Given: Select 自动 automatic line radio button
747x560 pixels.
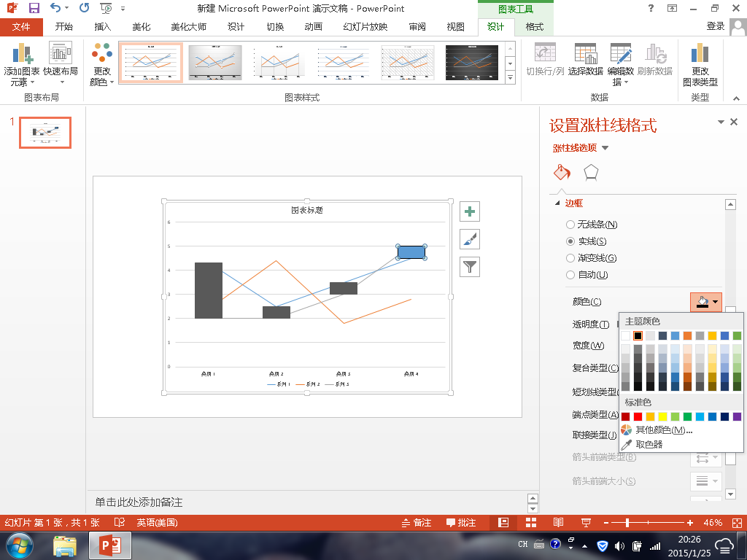Looking at the screenshot, I should 570,275.
